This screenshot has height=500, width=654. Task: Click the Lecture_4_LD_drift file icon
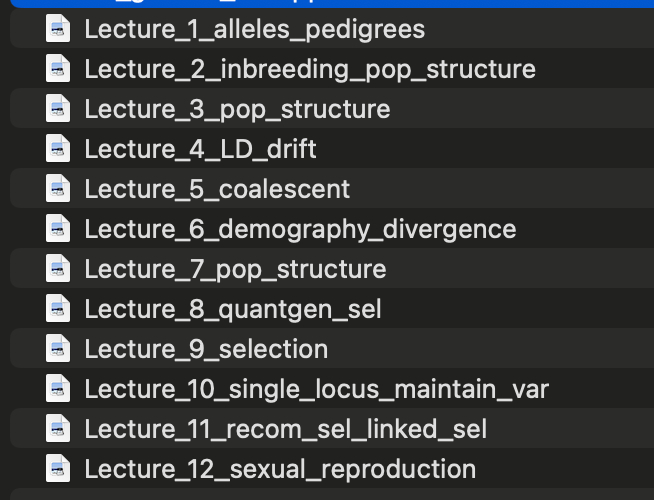pos(59,149)
